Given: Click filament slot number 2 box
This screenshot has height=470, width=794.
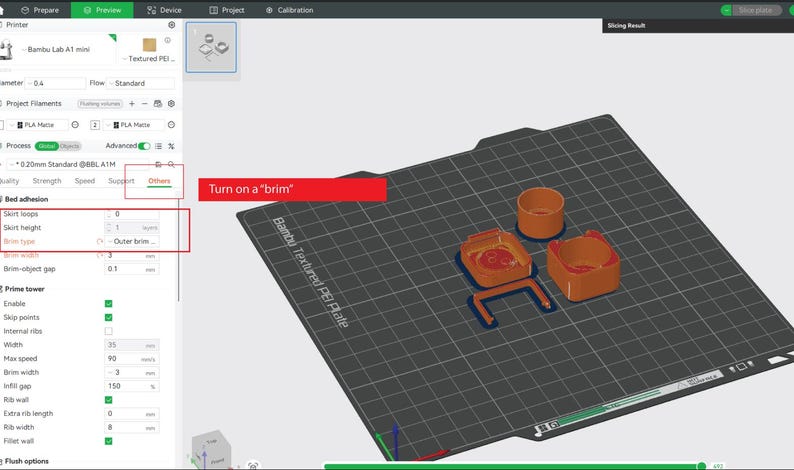Looking at the screenshot, I should pyautogui.click(x=95, y=125).
